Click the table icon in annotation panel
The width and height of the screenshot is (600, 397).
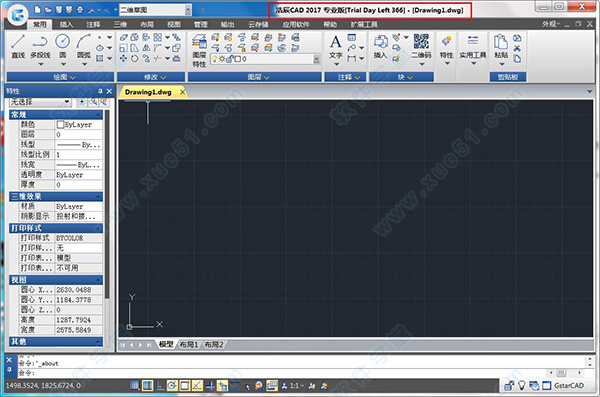click(352, 38)
